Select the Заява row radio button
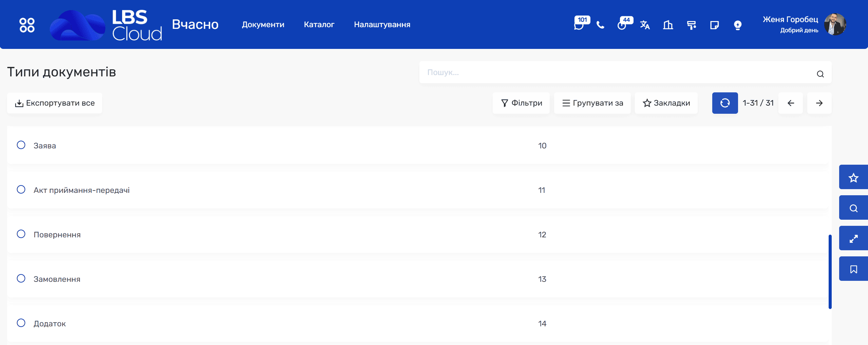 pos(21,145)
